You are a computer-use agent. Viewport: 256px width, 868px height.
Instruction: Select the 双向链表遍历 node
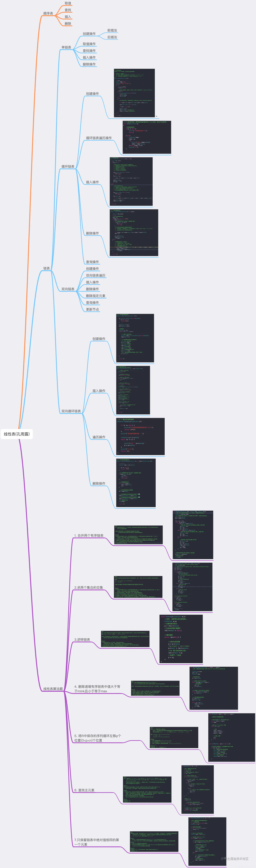(96, 275)
